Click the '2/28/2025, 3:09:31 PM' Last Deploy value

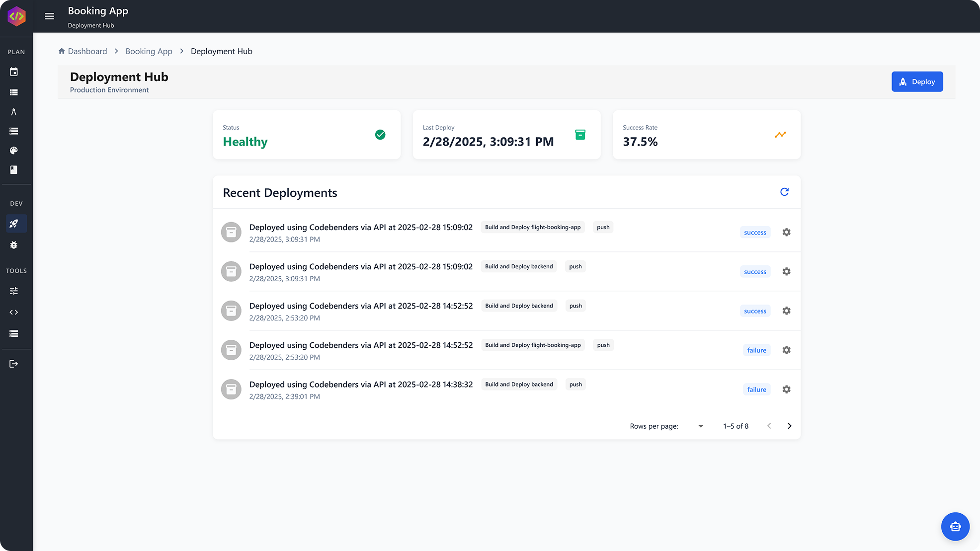coord(488,142)
